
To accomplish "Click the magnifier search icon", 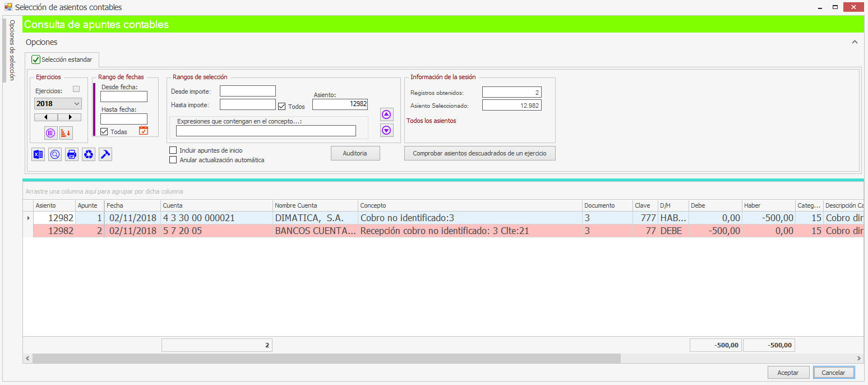I will coord(55,154).
